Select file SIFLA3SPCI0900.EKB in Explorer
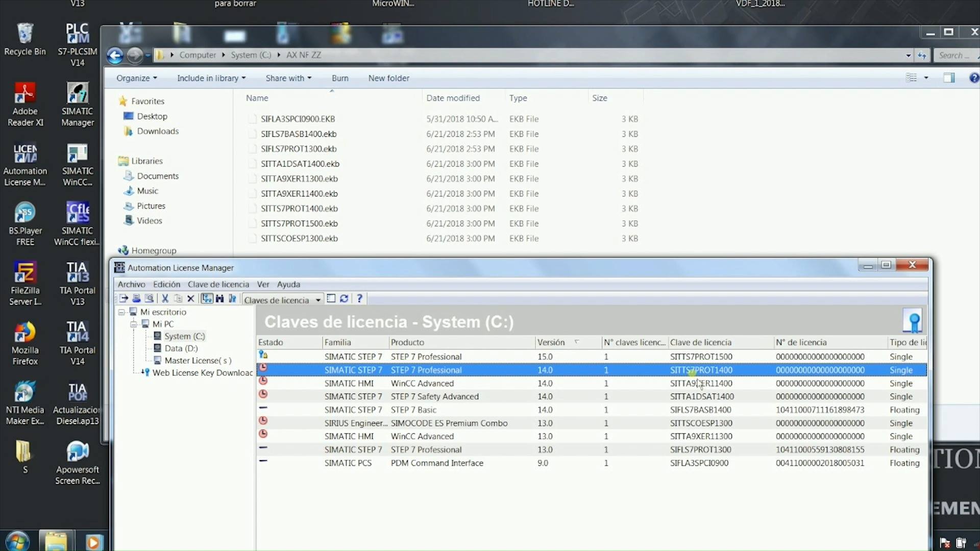Image resolution: width=980 pixels, height=551 pixels. (x=298, y=119)
